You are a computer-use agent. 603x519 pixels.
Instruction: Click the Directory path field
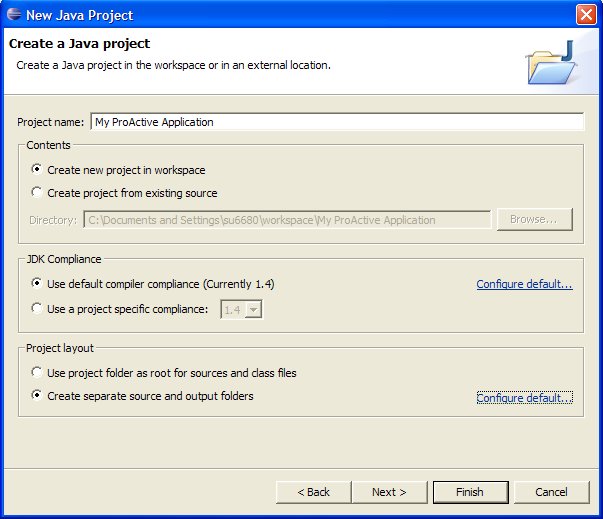click(287, 220)
